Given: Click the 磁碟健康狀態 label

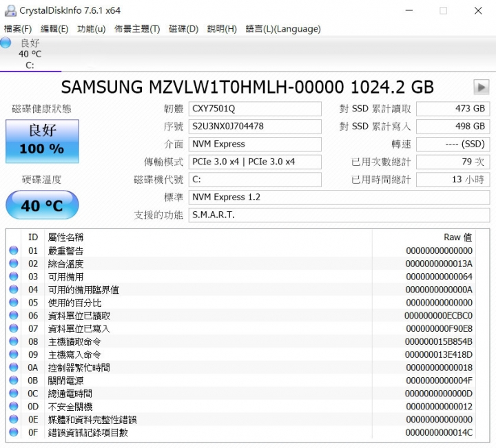Looking at the screenshot, I should pos(41,109).
